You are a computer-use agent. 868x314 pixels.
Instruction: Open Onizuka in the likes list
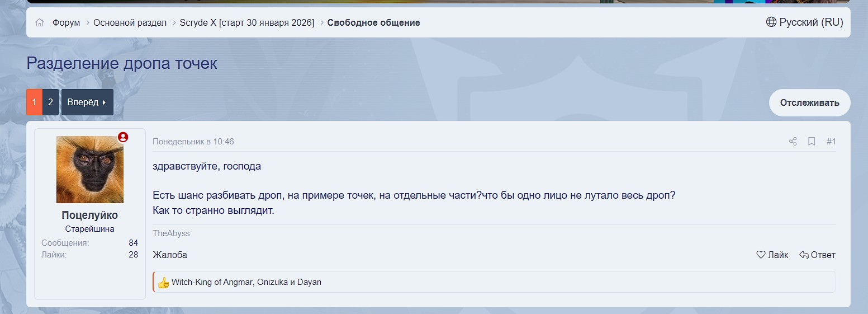coord(273,282)
